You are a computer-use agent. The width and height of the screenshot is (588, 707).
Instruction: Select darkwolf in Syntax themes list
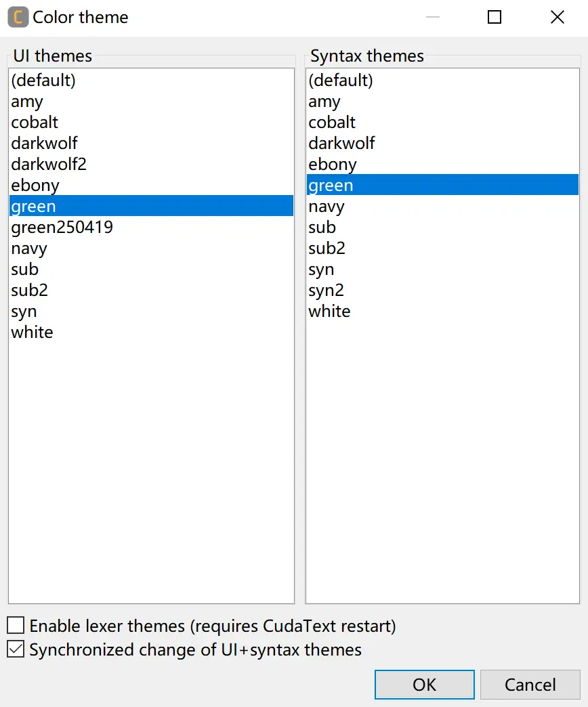pyautogui.click(x=341, y=144)
